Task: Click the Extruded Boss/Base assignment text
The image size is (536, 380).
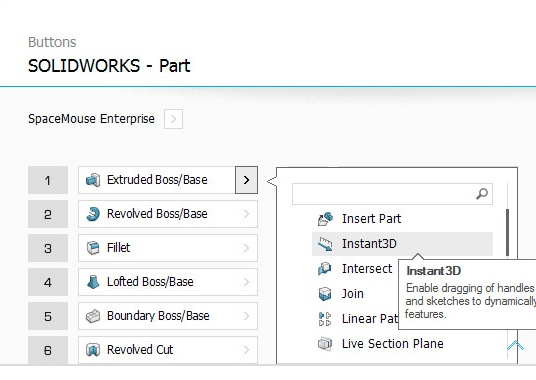Action: [157, 180]
